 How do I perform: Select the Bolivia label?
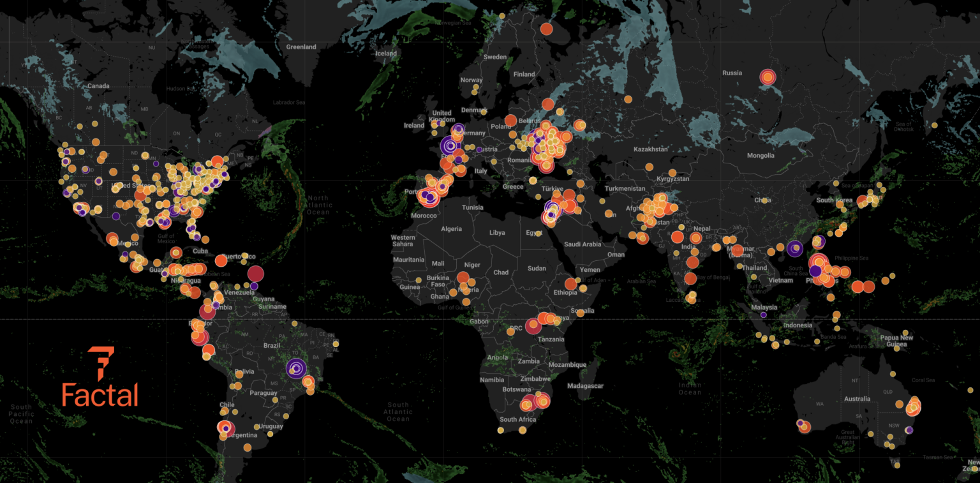[x=244, y=371]
